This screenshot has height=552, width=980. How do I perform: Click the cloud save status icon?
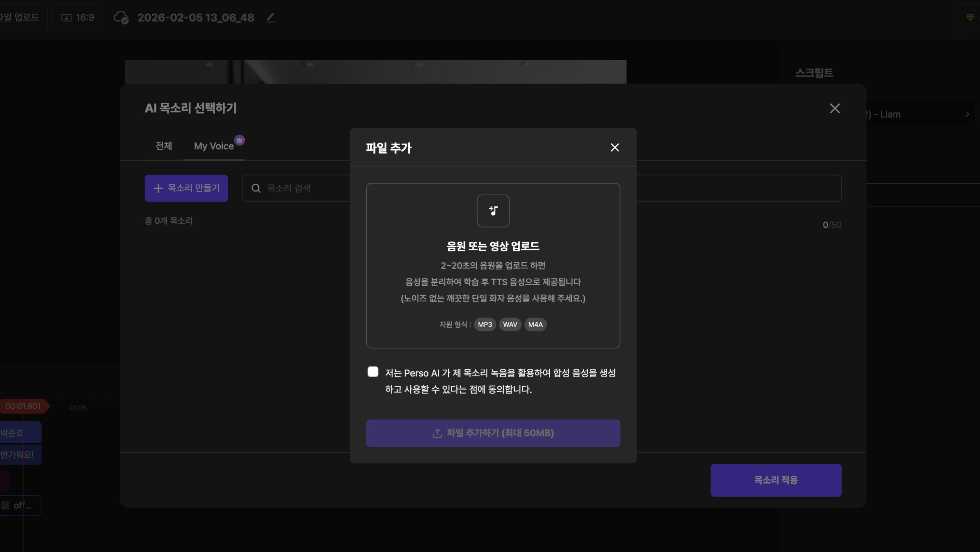[121, 17]
